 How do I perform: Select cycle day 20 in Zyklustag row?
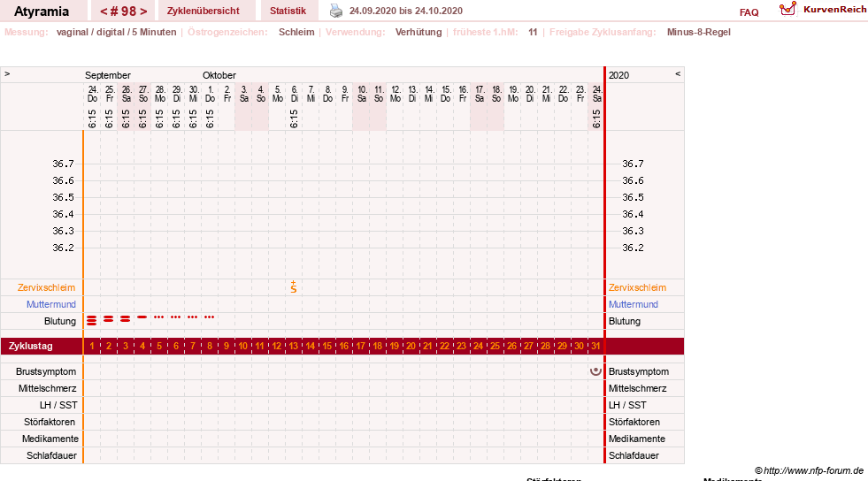411,346
